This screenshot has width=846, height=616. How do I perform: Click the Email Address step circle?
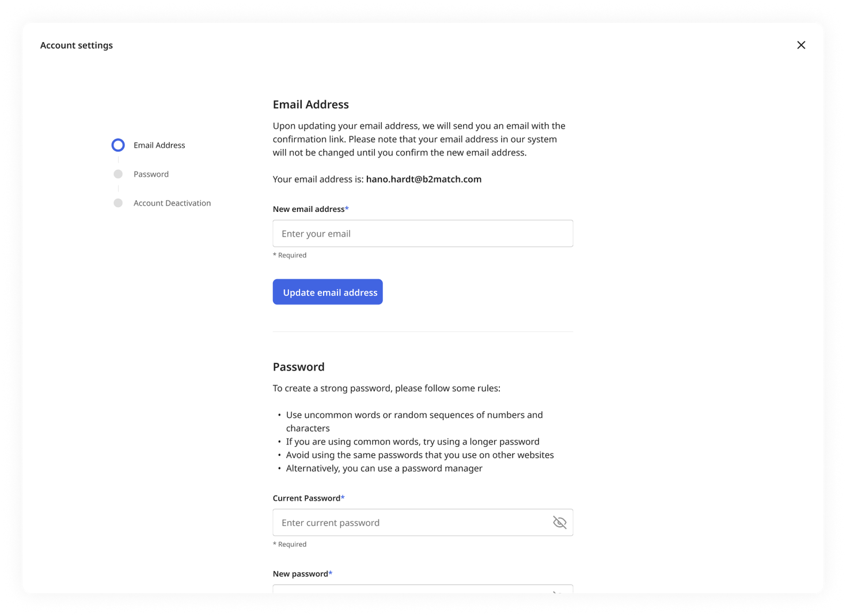[118, 145]
